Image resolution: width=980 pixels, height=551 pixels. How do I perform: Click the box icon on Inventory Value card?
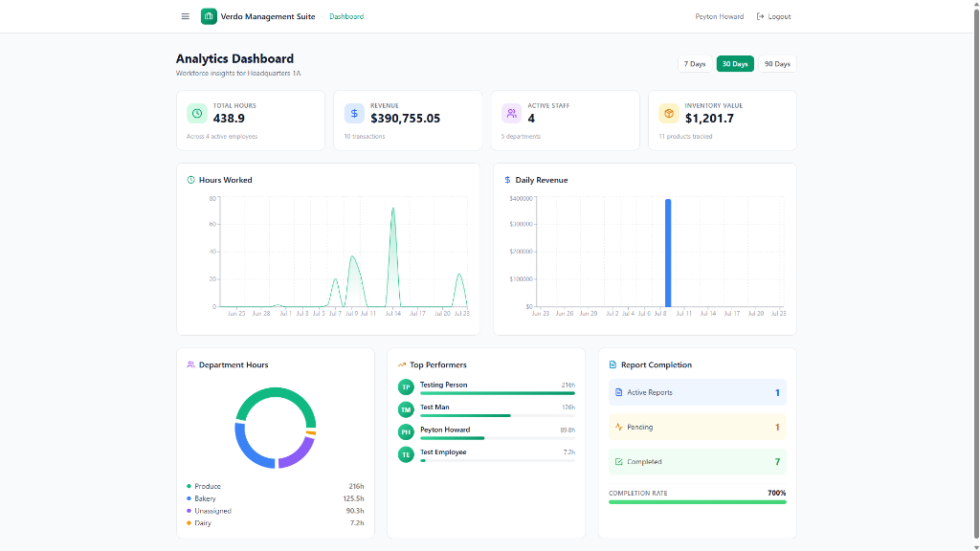pyautogui.click(x=669, y=113)
